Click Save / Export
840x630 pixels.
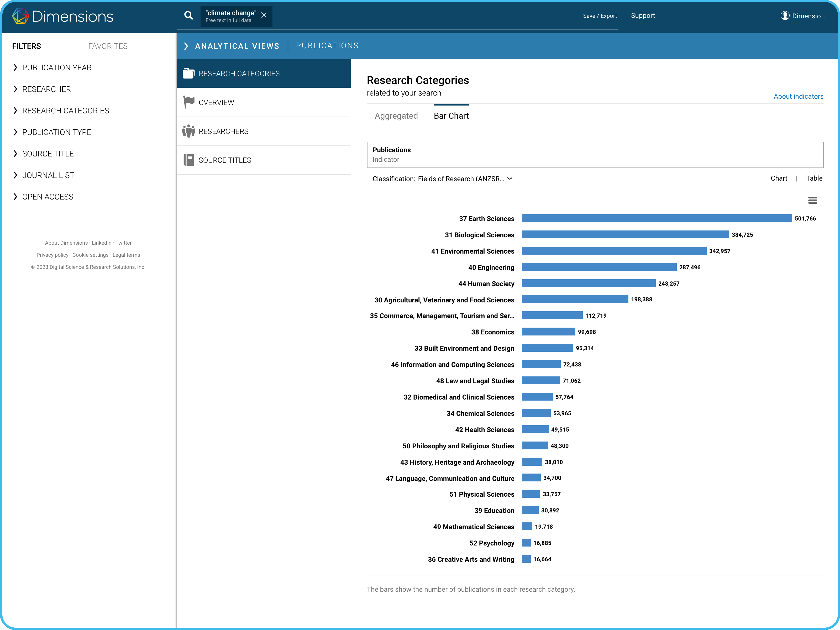[600, 16]
